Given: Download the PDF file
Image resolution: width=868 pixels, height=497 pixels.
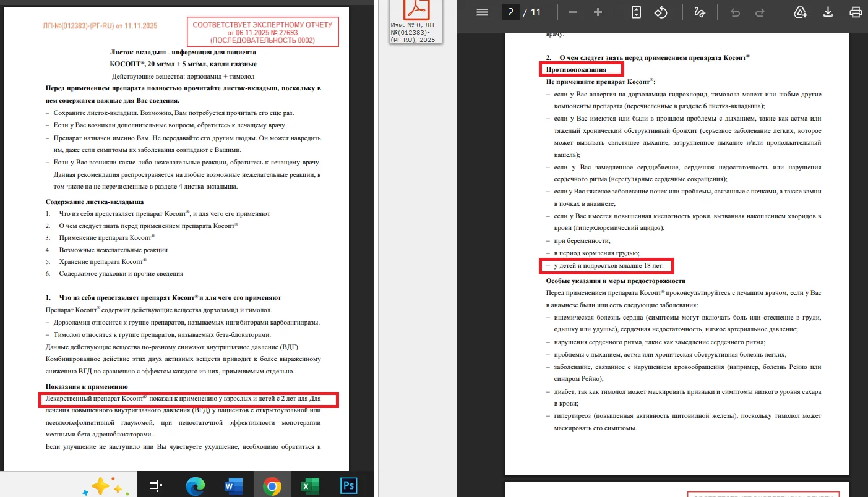Looking at the screenshot, I should point(828,12).
